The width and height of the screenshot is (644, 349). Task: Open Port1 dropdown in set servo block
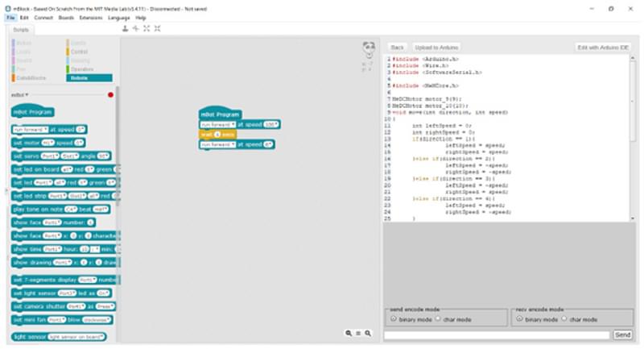(50, 156)
